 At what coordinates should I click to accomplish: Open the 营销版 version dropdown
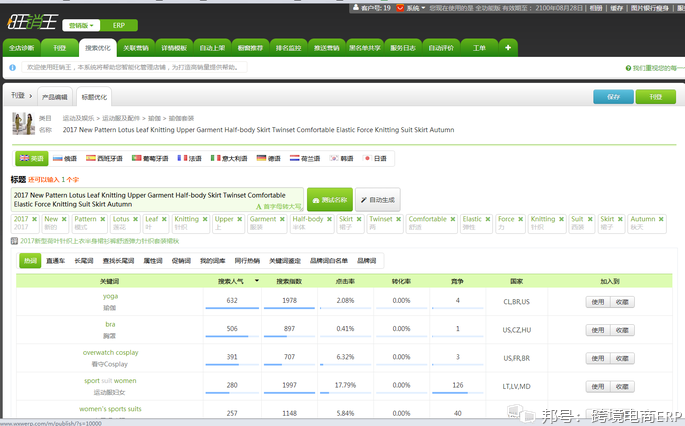82,25
